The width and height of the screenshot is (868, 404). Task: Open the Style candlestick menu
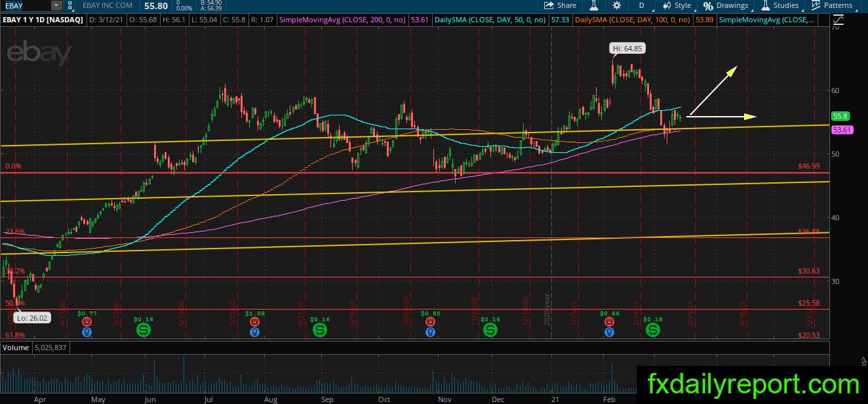(677, 5)
